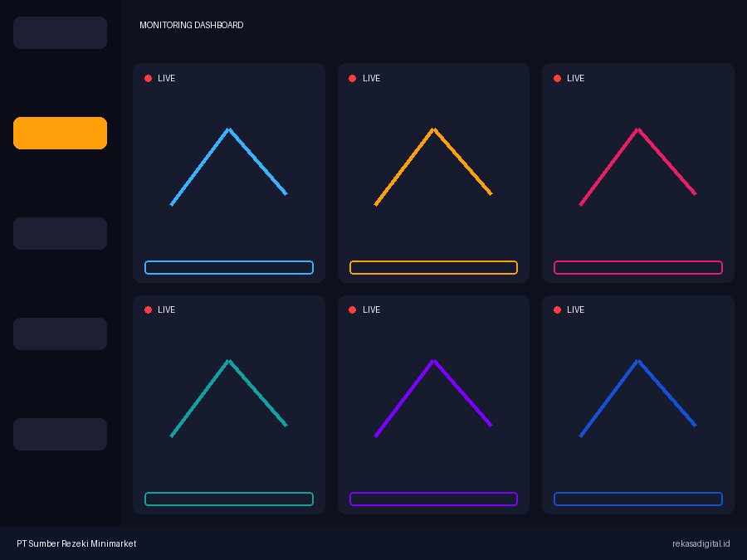Click the dark-blue outlined bar
The image size is (747, 560).
click(x=638, y=499)
